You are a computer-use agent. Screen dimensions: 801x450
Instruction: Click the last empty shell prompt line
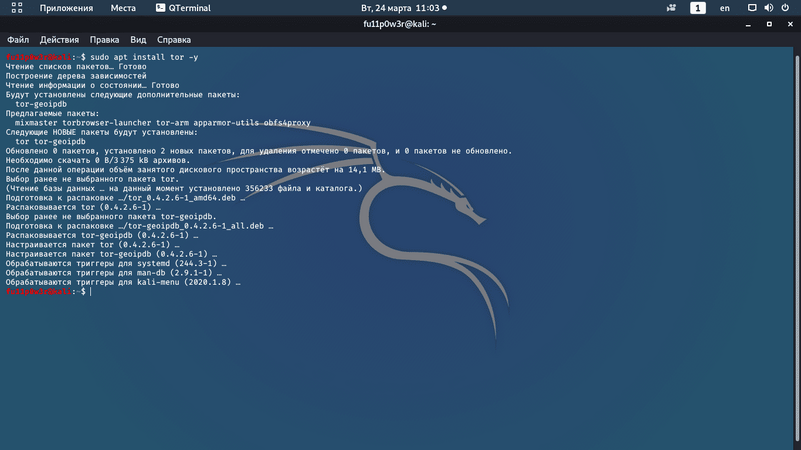point(49,292)
